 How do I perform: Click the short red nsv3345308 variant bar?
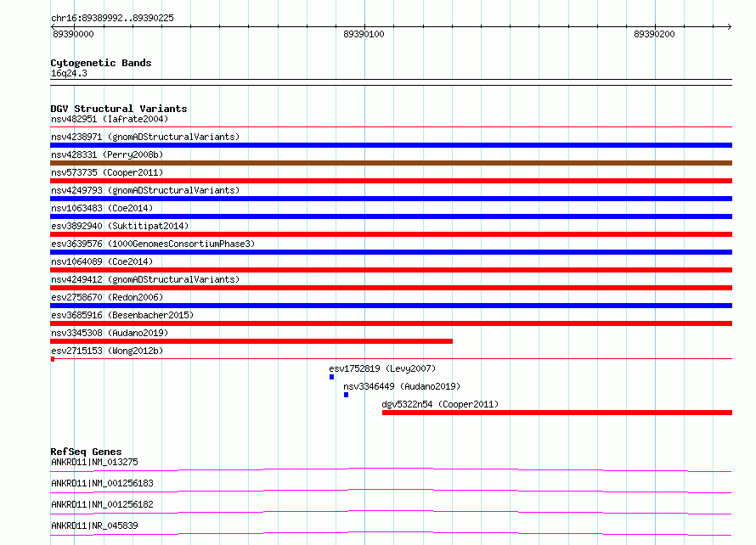click(251, 341)
